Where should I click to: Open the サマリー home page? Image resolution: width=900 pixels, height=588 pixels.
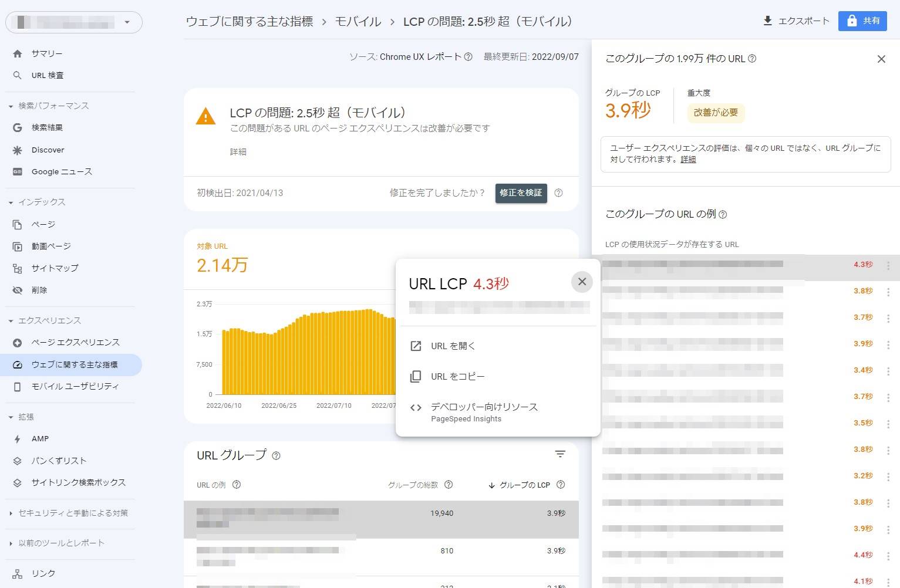(x=47, y=54)
